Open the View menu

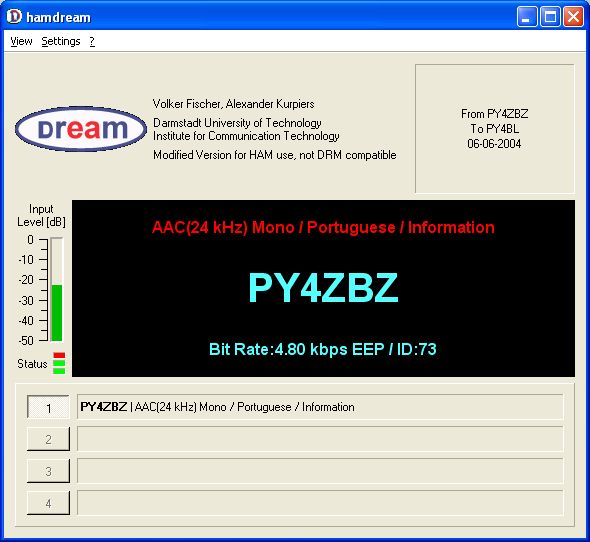click(21, 41)
